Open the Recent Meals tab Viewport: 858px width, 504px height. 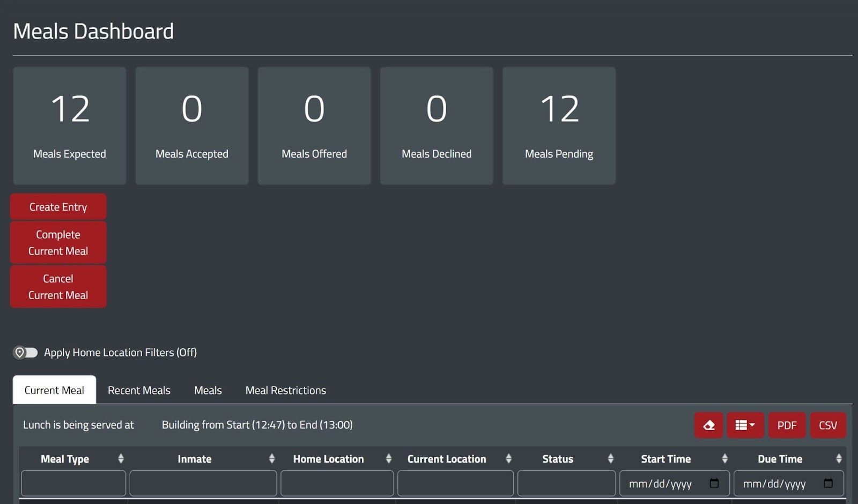pos(139,390)
